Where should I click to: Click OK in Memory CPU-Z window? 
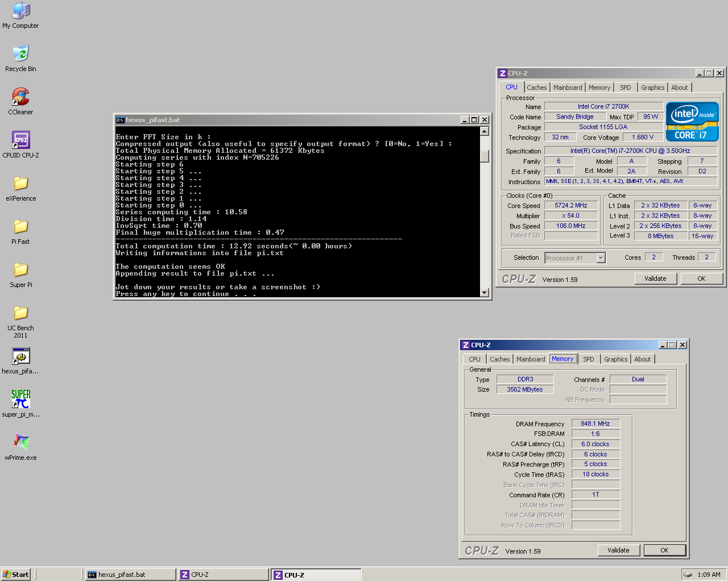664,550
